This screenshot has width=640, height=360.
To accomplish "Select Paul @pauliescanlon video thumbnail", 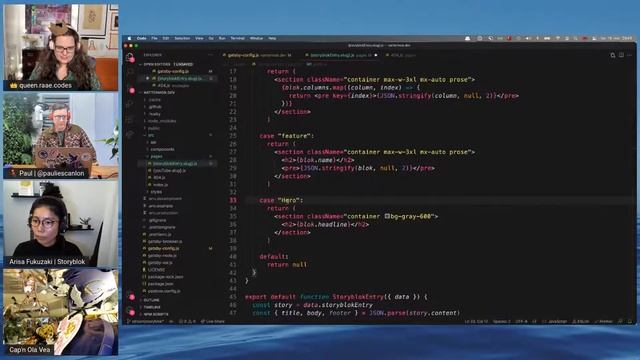I will pos(61,136).
